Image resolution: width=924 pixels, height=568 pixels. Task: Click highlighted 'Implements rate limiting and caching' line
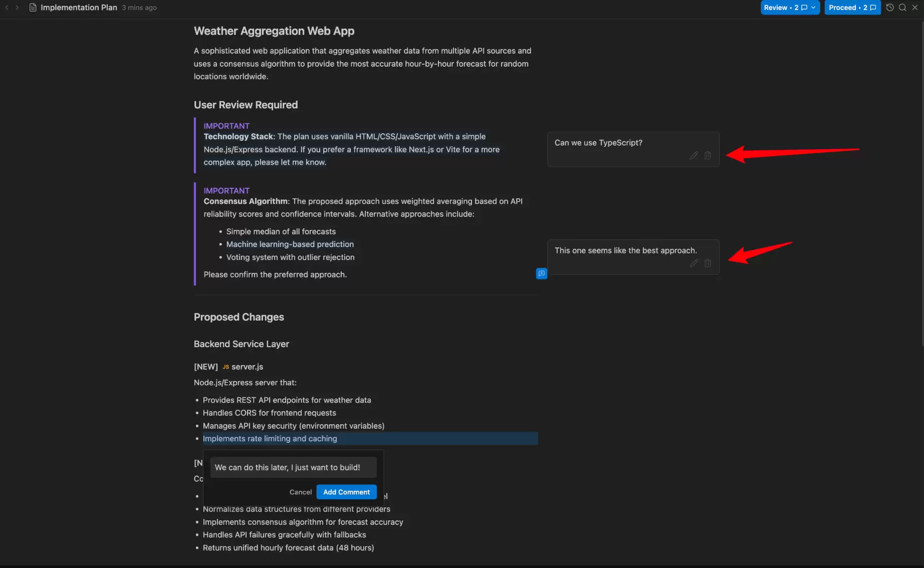370,438
